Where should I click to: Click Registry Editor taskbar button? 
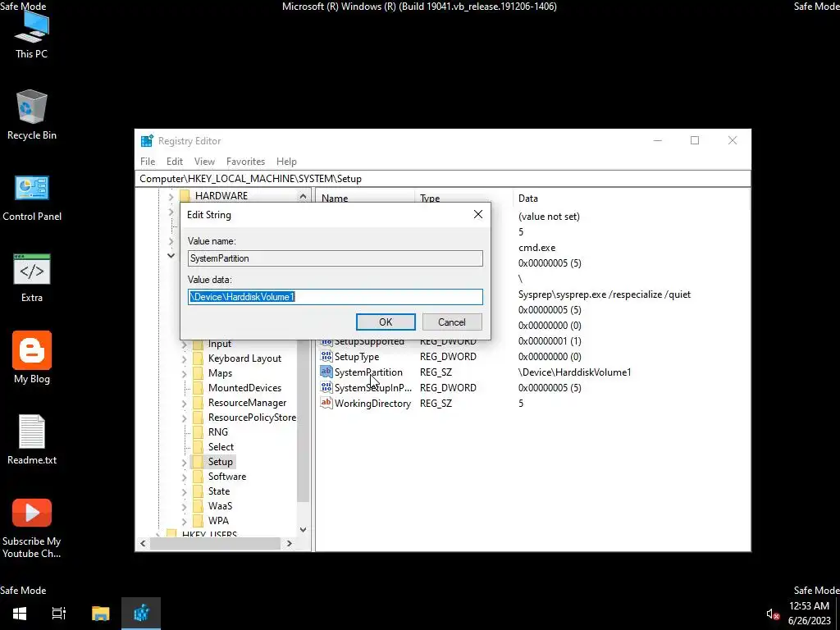[141, 614]
